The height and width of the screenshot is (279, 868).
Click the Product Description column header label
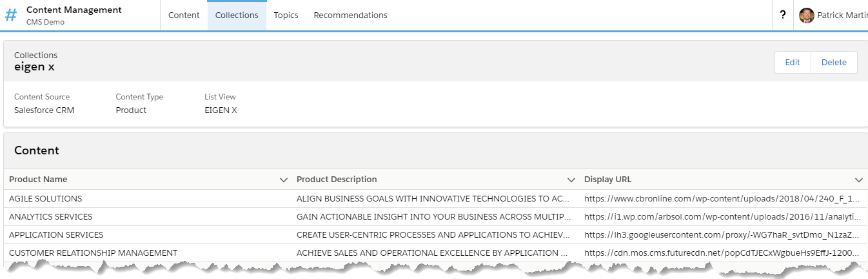337,180
